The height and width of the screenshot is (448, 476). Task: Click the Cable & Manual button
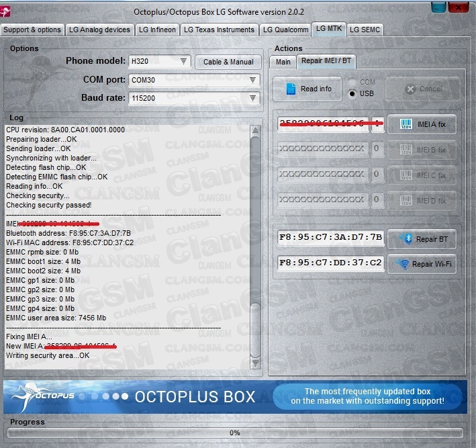click(x=228, y=62)
